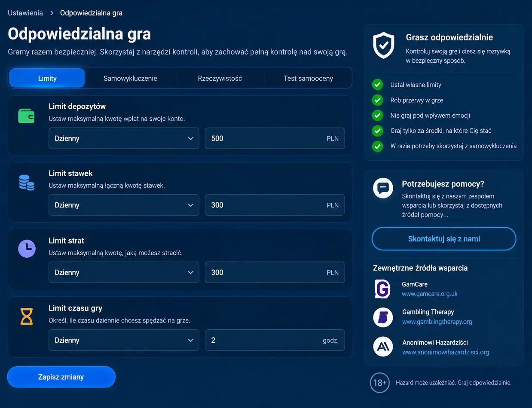Save settings with Zapisz zmiany button

pos(61,377)
